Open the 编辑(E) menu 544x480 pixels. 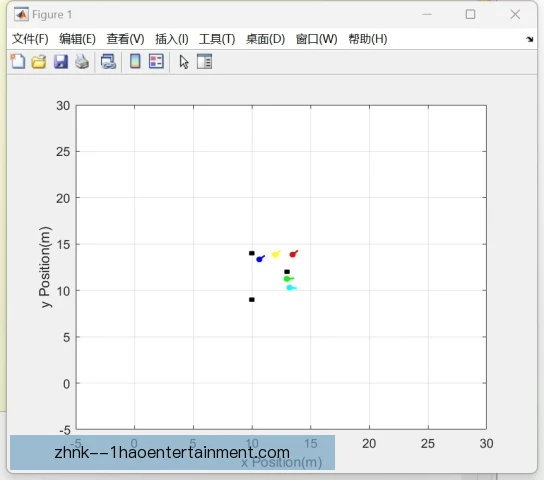(x=77, y=39)
